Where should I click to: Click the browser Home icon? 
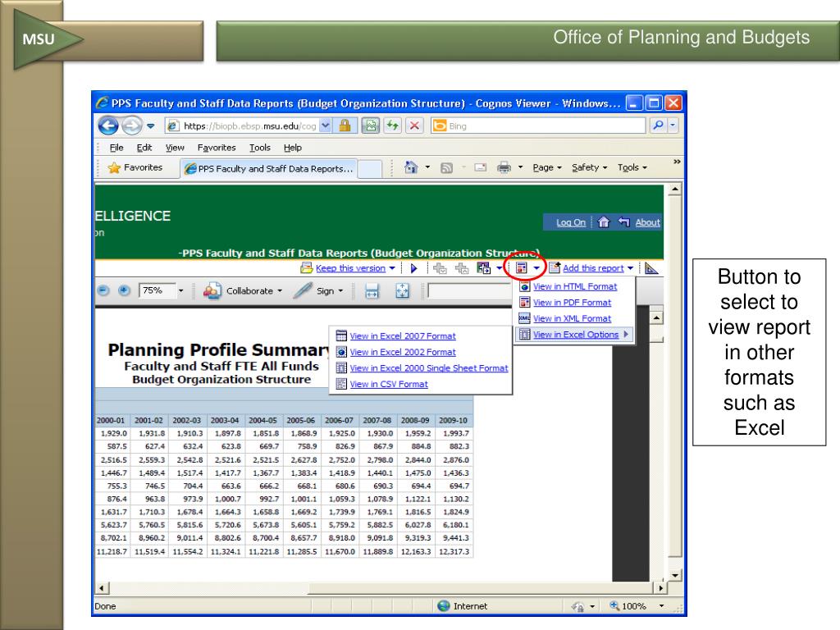(x=411, y=167)
